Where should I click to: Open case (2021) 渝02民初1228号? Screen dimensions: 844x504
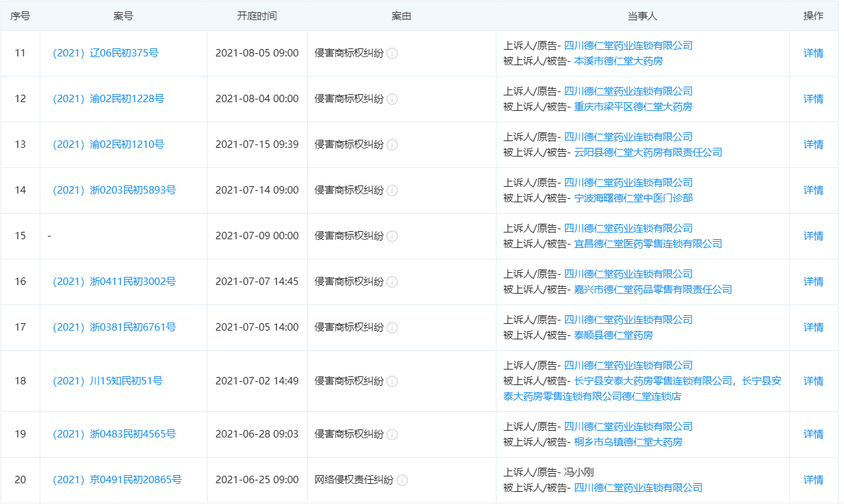pos(108,99)
